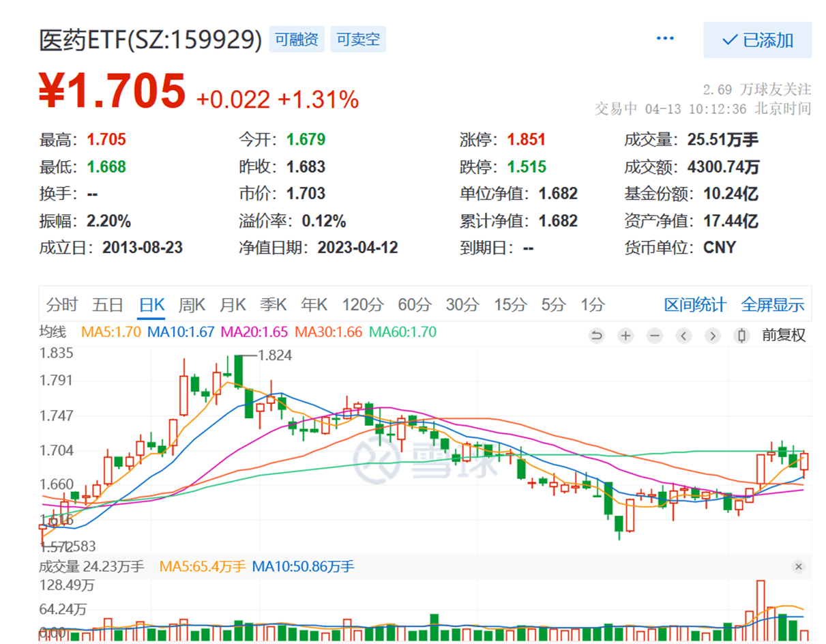826x644 pixels.
Task: Zoom out using the minus icon
Action: [654, 336]
